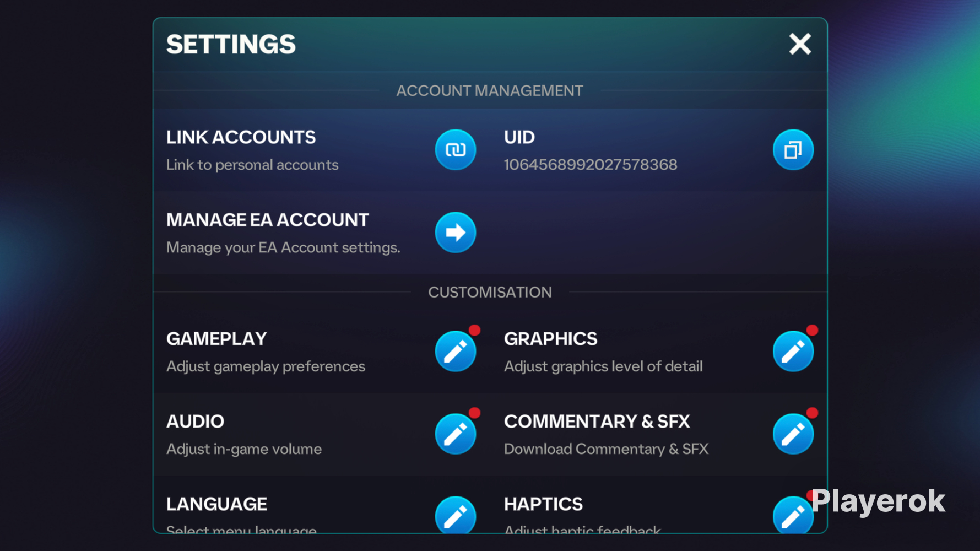
Task: Click the UID number text
Action: (x=591, y=165)
